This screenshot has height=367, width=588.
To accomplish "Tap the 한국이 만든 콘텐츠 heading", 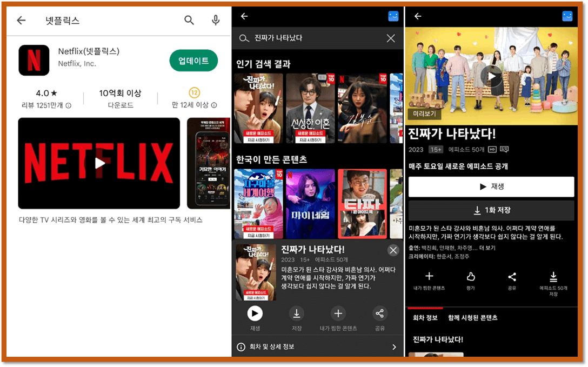I will [x=271, y=159].
